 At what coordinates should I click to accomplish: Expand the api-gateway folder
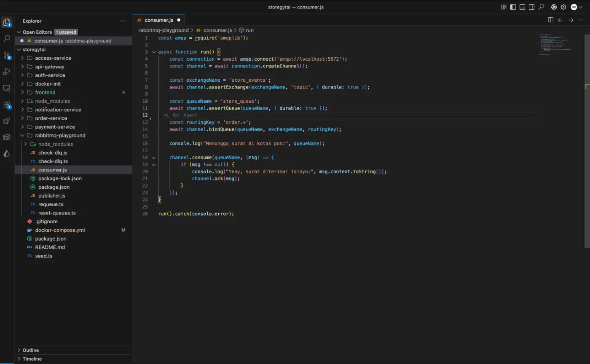22,67
